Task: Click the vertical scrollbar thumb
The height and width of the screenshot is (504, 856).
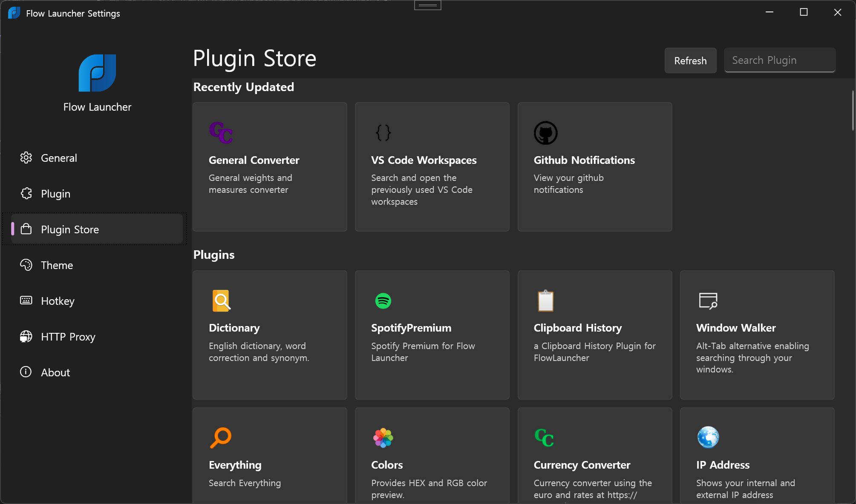Action: click(x=853, y=111)
